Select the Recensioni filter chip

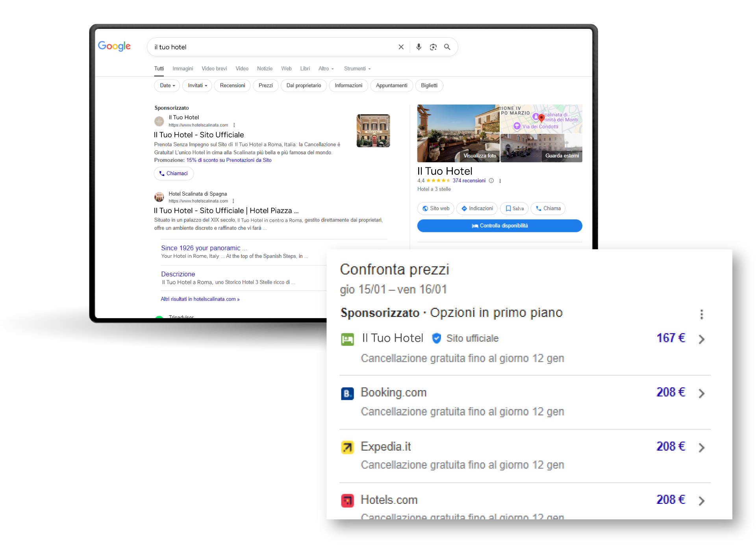[x=232, y=85]
